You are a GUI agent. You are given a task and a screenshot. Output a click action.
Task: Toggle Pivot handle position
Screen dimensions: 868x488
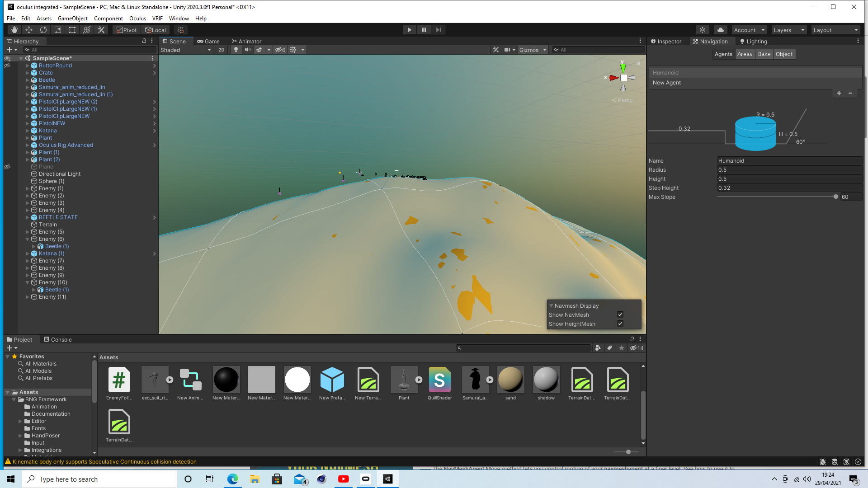[127, 30]
